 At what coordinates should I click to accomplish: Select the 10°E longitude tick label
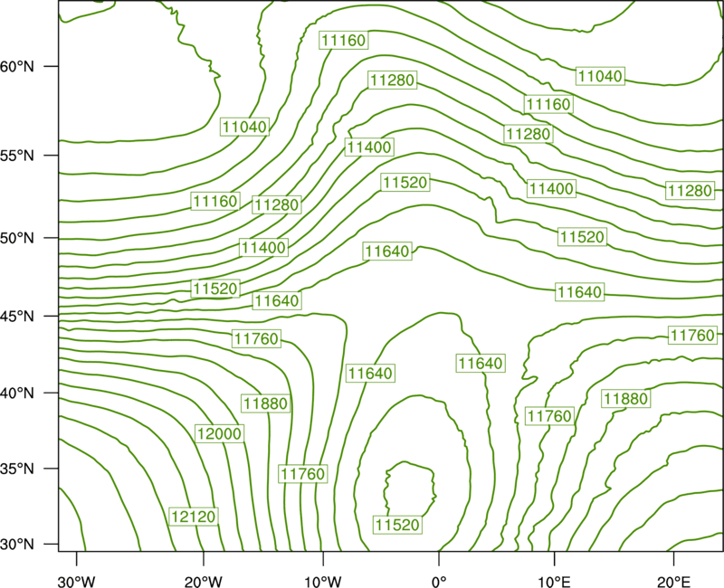[x=554, y=582]
